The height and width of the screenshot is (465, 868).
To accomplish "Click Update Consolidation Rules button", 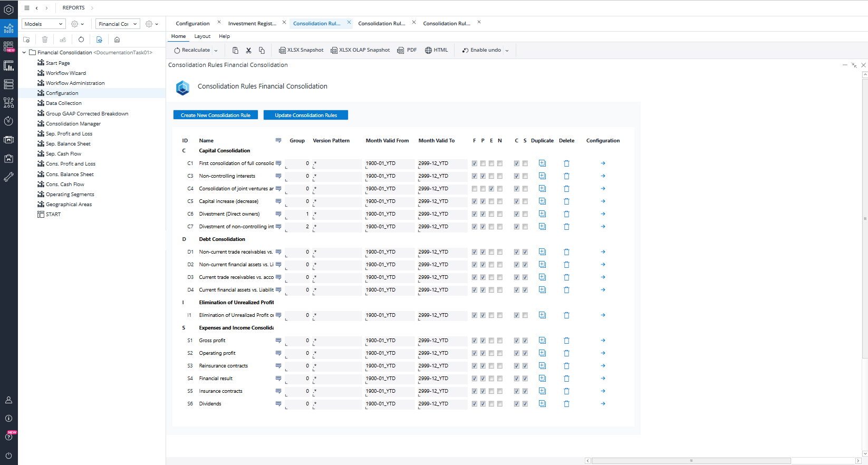I will (305, 115).
